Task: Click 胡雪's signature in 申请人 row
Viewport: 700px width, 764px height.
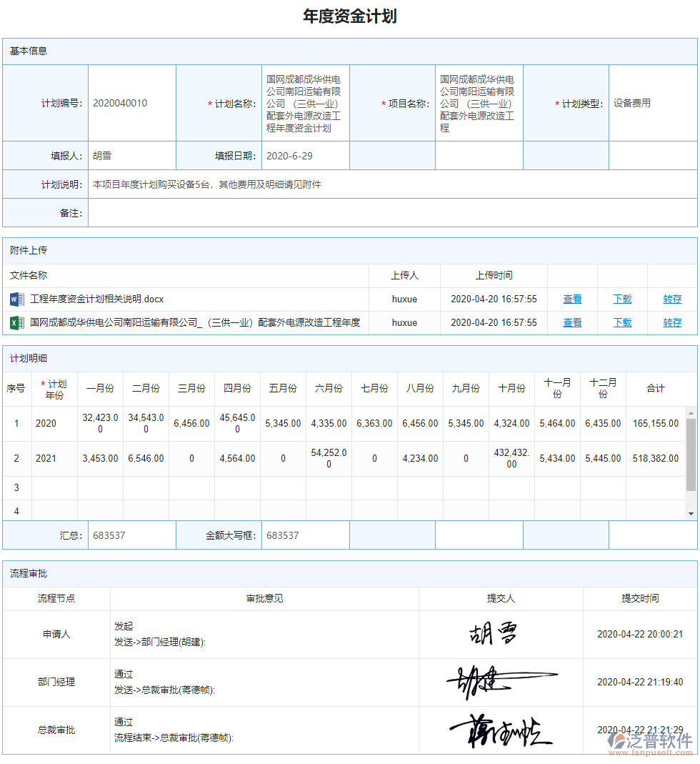Action: [493, 633]
